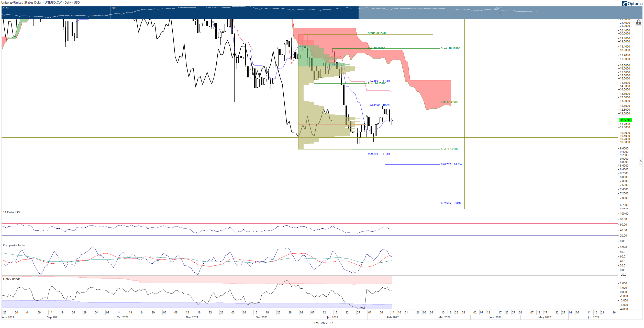644x328 pixels.
Task: Click the 20.0000 price axis value
Action: click(x=625, y=33)
